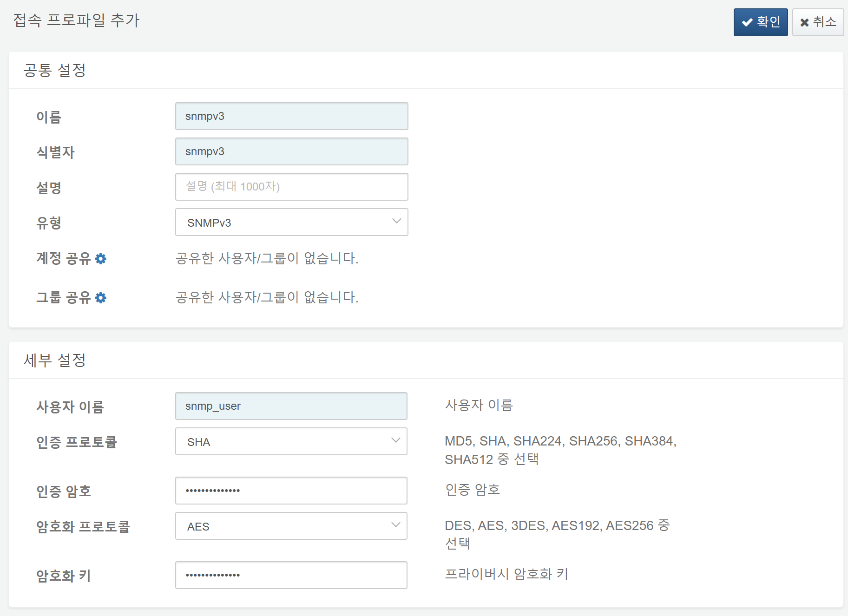Click the 이름 input field
This screenshot has height=616, width=848.
(291, 116)
